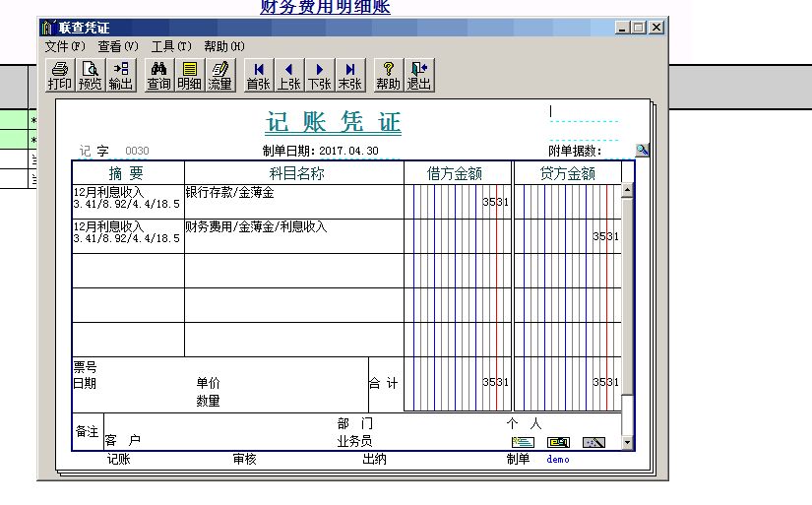Click the middle yellow icon in 备注 area
This screenshot has height=505, width=812.
[558, 442]
